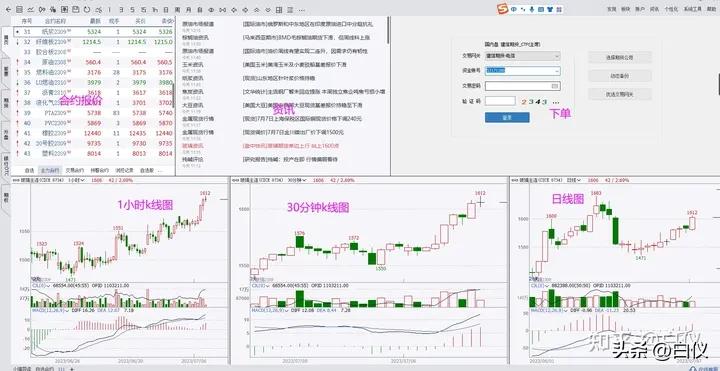Refresh the 2343 captcha image

point(534,101)
